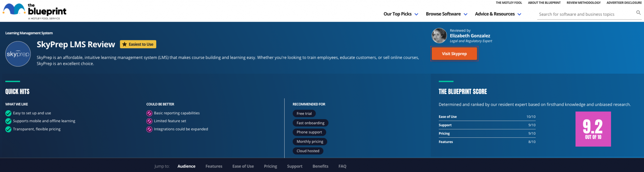Click the pink 9.2 out of 10 score box
644x172 pixels.
(593, 129)
